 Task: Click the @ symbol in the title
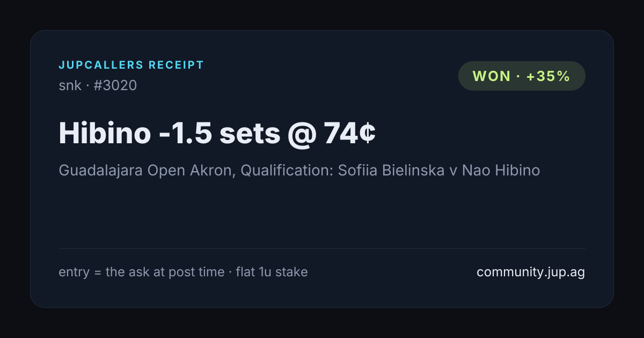[x=302, y=134]
